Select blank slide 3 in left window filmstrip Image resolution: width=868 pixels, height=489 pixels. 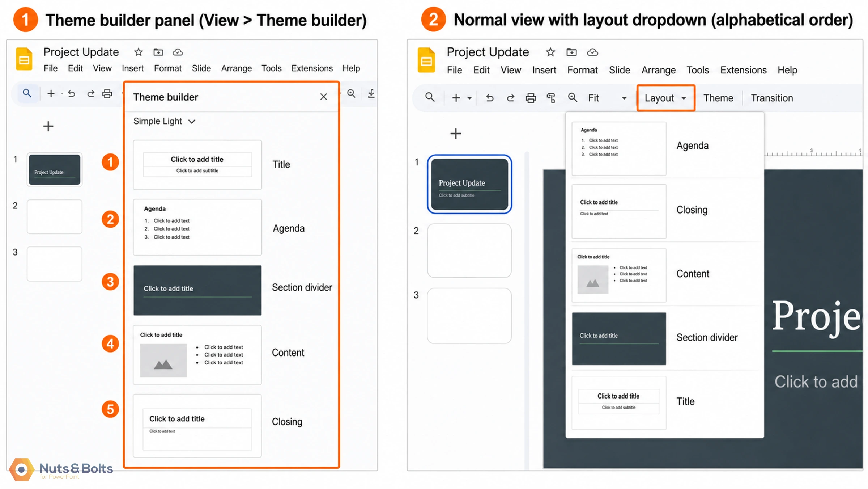(55, 264)
